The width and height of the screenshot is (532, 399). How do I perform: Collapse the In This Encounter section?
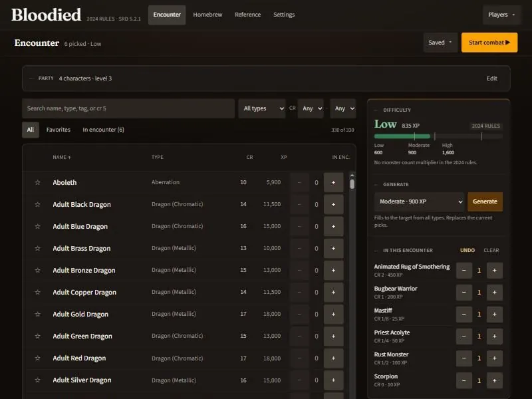coord(376,251)
